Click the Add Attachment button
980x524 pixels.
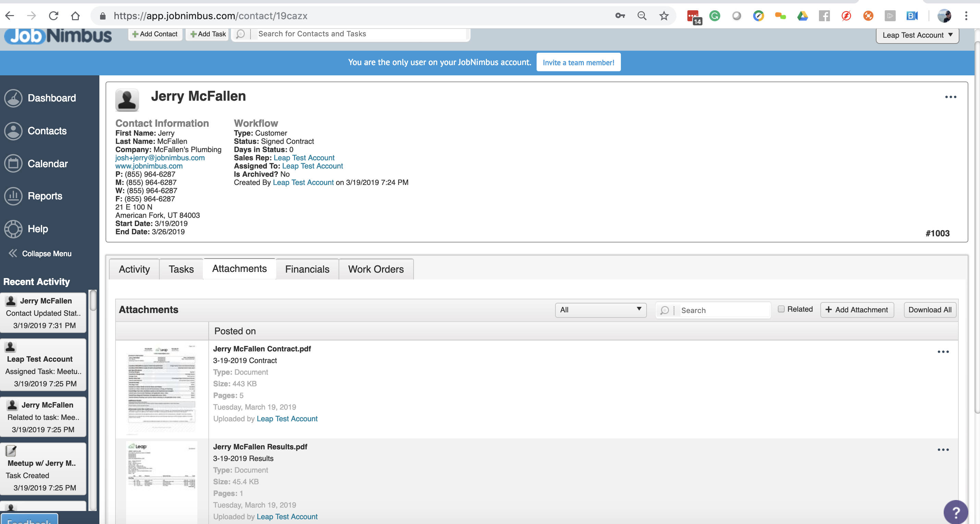857,310
